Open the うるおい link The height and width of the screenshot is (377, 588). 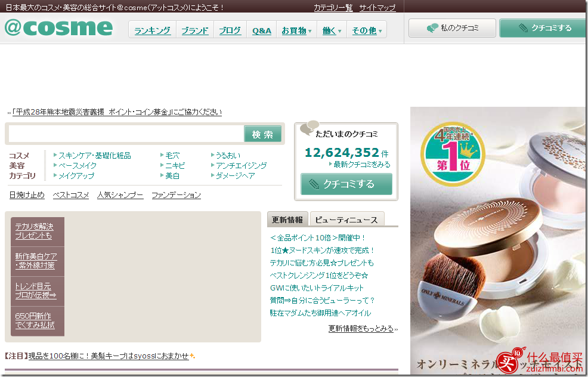(x=228, y=155)
